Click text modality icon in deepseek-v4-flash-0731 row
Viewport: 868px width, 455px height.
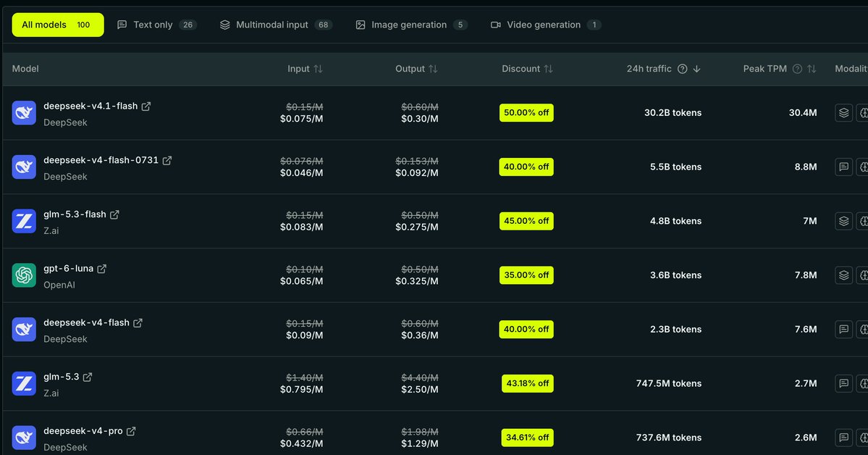(843, 167)
